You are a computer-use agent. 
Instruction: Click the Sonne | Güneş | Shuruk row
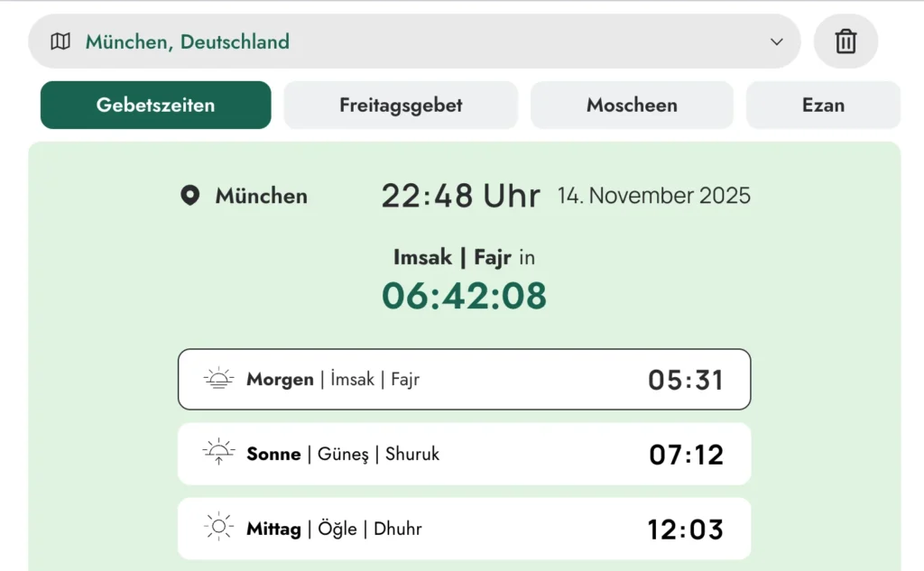(x=464, y=454)
